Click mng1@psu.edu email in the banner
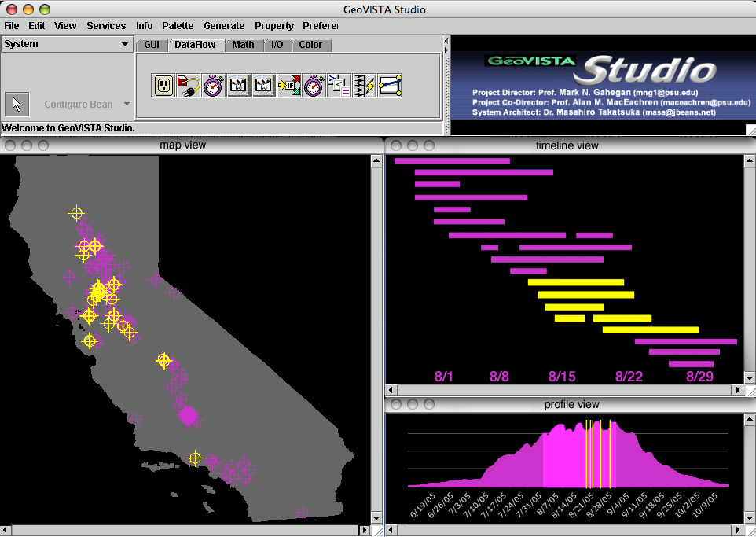The height and width of the screenshot is (537, 756). click(x=666, y=93)
